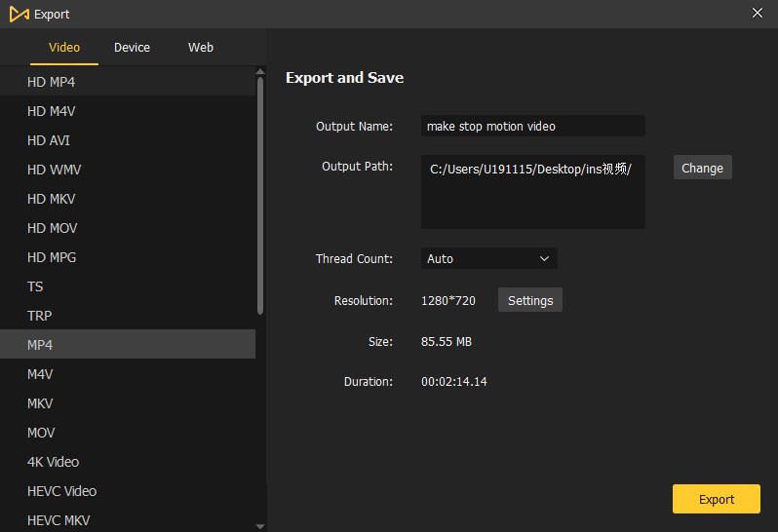The height and width of the screenshot is (532, 778).
Task: Click the format list scroll up arrow
Action: [x=260, y=72]
